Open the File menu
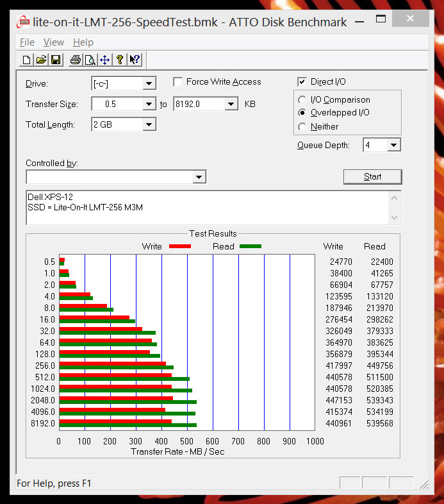Viewport: 444px width, 504px height. click(27, 42)
